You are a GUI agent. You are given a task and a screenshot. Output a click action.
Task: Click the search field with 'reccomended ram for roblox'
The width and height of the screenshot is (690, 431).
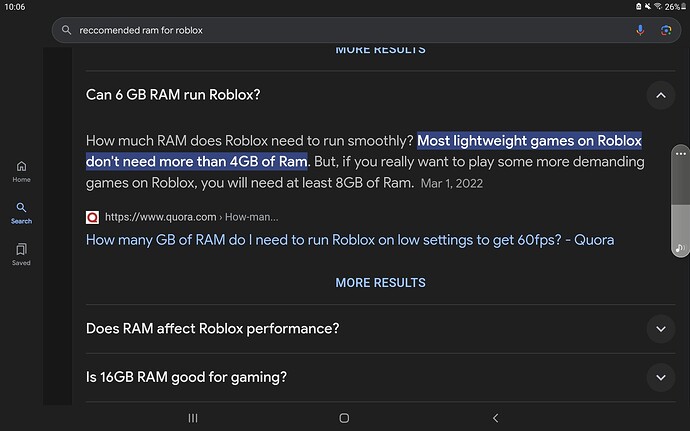(x=366, y=30)
